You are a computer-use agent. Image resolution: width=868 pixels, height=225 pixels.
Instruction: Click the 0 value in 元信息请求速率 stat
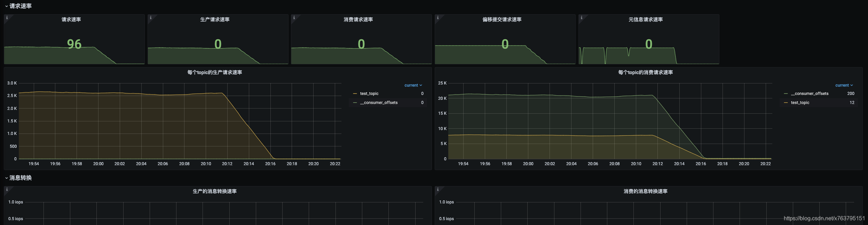[649, 44]
